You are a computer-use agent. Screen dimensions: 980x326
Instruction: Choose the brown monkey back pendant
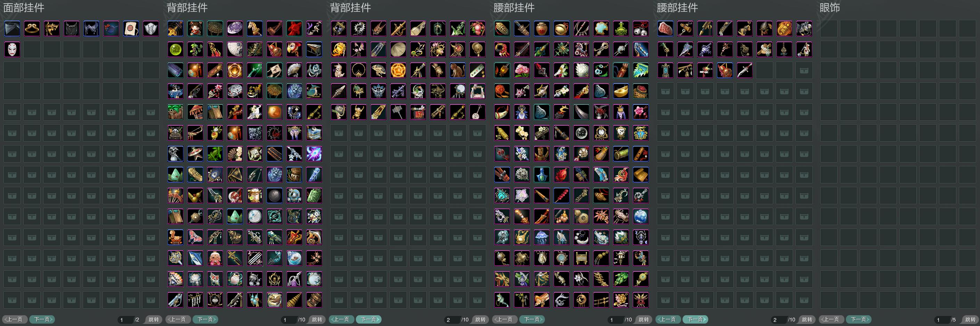pyautogui.click(x=457, y=71)
